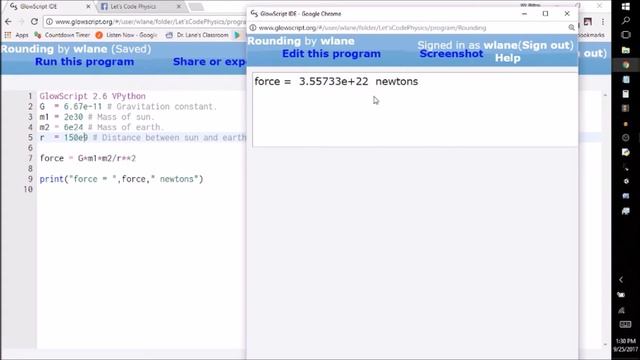
Task: Open Task View icon in taskbar
Action: pyautogui.click(x=626, y=35)
